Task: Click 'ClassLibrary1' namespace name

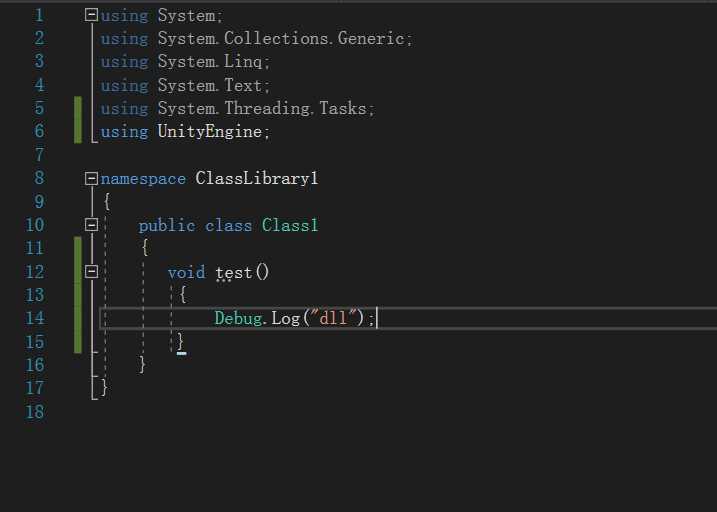Action: 257,178
